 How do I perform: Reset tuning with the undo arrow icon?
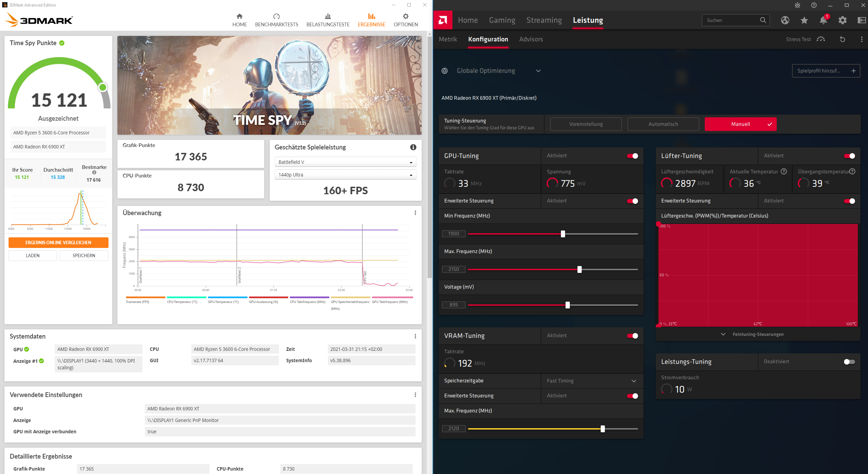tap(842, 39)
